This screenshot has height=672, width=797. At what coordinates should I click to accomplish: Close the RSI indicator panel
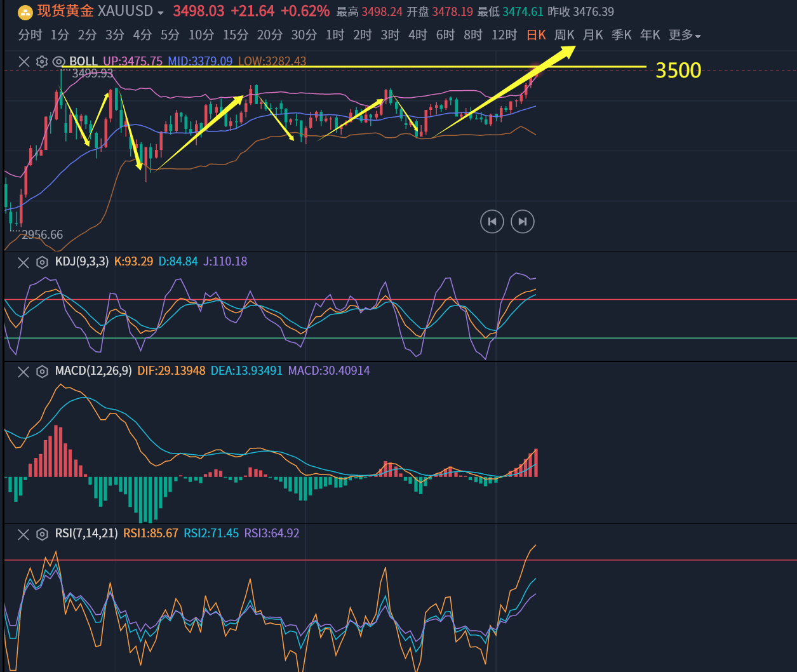click(23, 534)
